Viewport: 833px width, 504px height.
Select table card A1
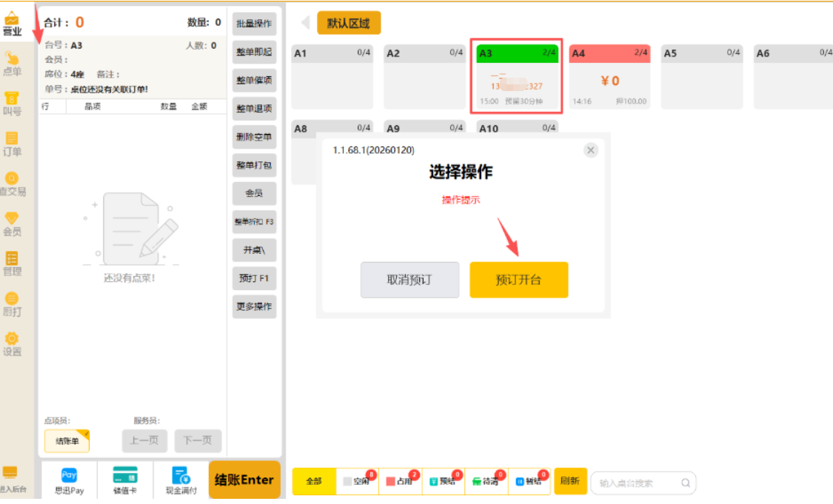tap(332, 76)
